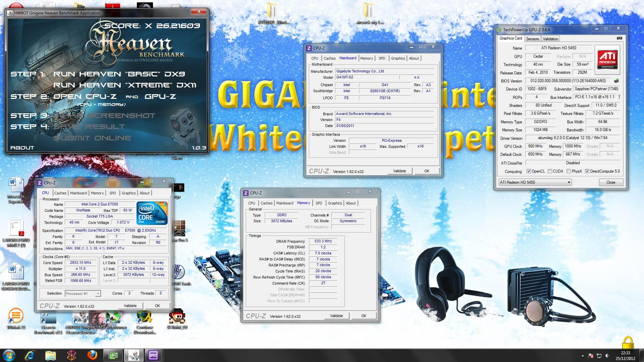
Task: Click the GPU-Z Close button
Action: coord(611,182)
